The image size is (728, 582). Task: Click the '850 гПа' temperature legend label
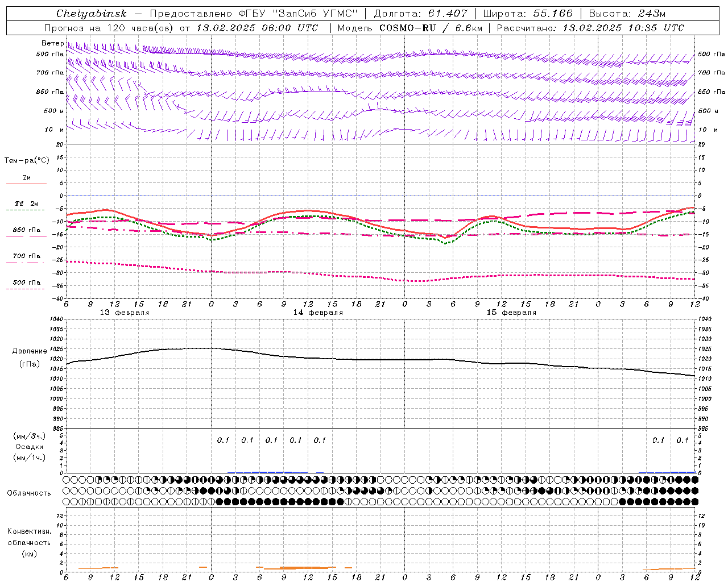point(27,230)
